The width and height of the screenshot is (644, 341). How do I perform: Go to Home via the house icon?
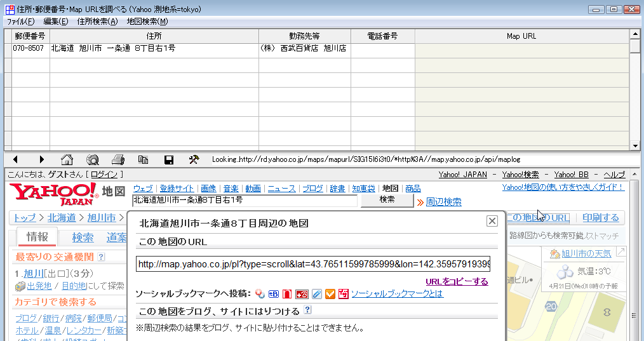[67, 159]
